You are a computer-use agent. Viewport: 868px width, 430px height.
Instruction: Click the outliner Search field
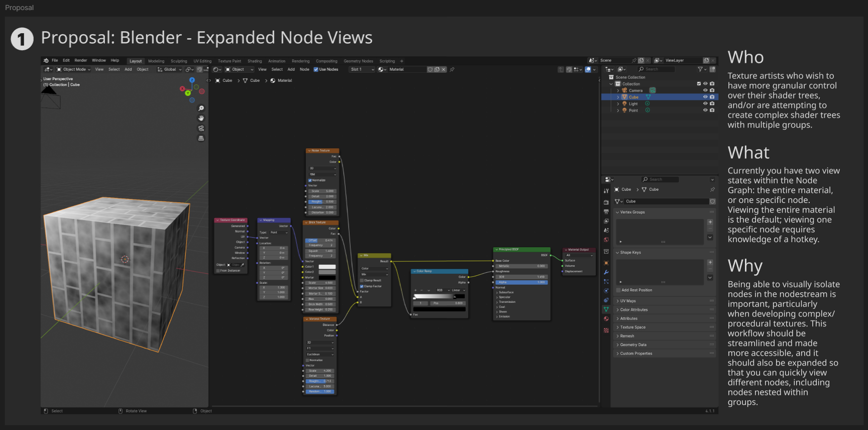658,69
